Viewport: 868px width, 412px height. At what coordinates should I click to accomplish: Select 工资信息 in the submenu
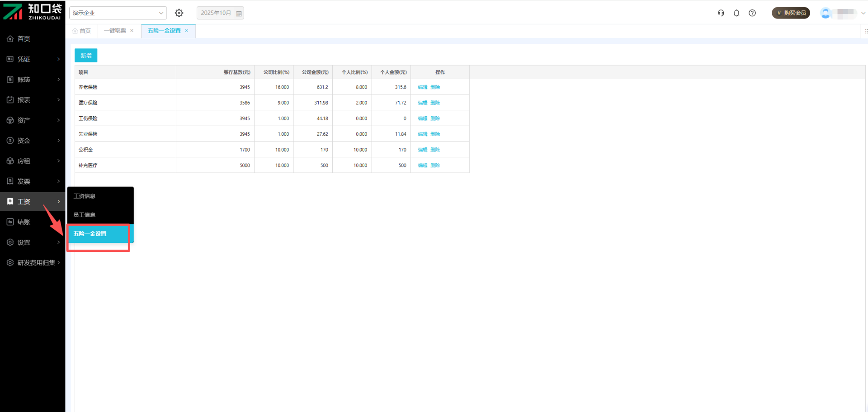85,196
